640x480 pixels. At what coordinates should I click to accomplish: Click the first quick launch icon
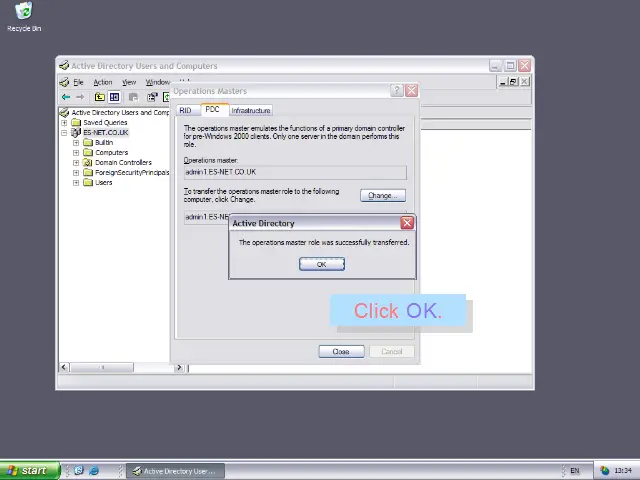[79, 471]
